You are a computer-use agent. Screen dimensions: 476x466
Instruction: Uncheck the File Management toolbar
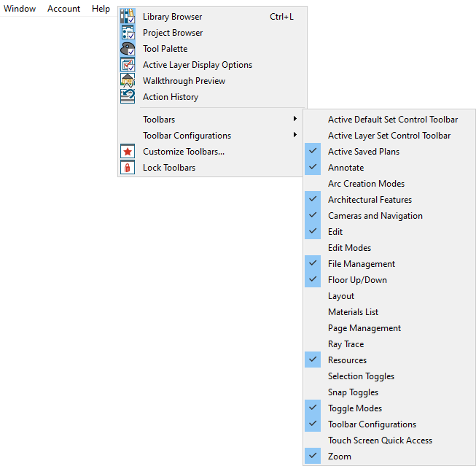click(x=313, y=263)
